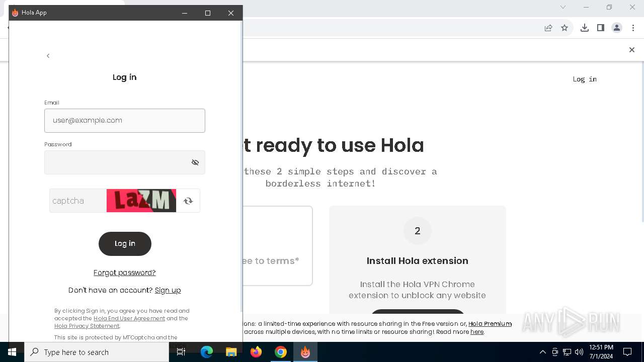Restore down the Chrome window
The image size is (644, 362).
click(609, 7)
